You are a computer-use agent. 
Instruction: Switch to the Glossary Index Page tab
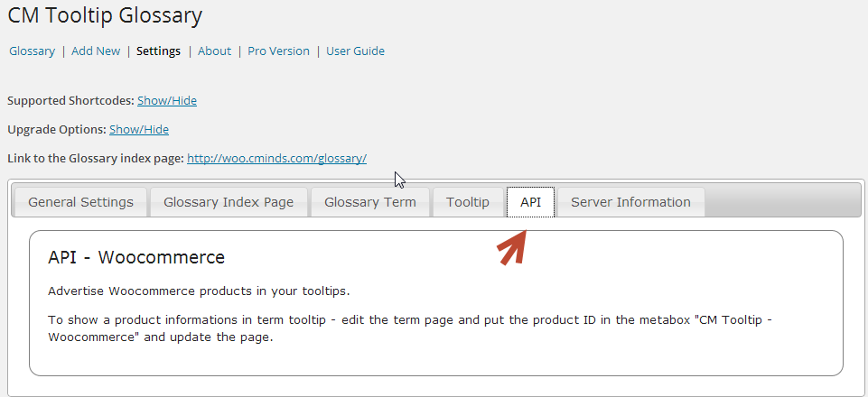coord(229,202)
